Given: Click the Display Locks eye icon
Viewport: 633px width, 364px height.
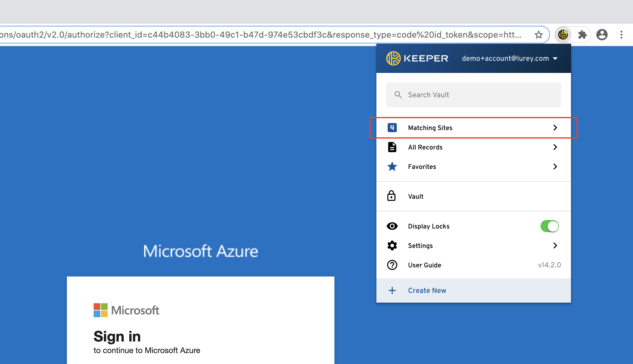Looking at the screenshot, I should coord(392,226).
